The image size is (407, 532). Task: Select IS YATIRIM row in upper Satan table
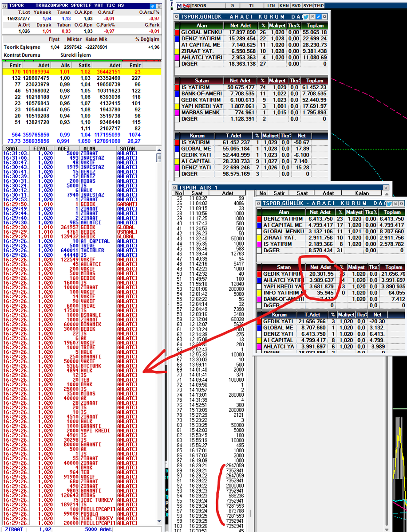[251, 88]
